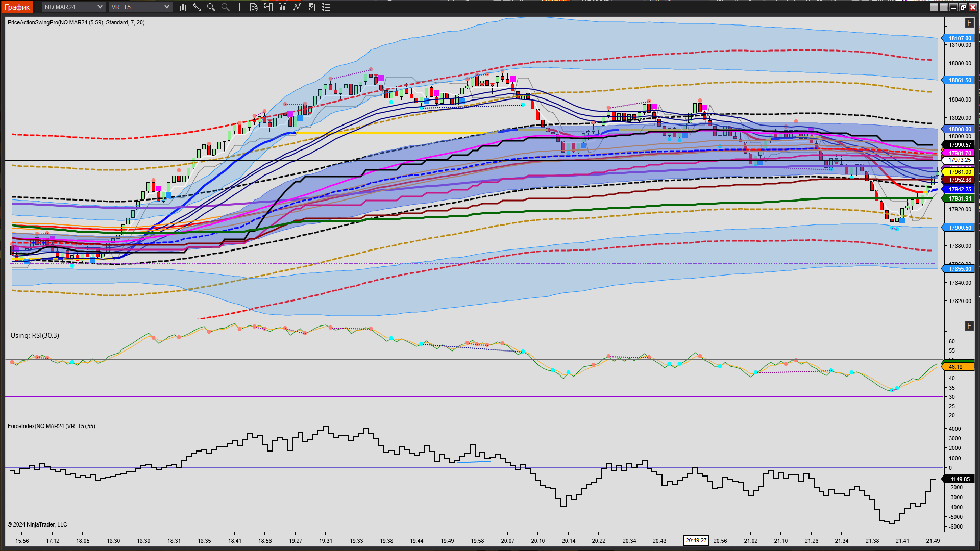Open the bar chart style icon
This screenshot has width=980, height=551.
[x=183, y=7]
